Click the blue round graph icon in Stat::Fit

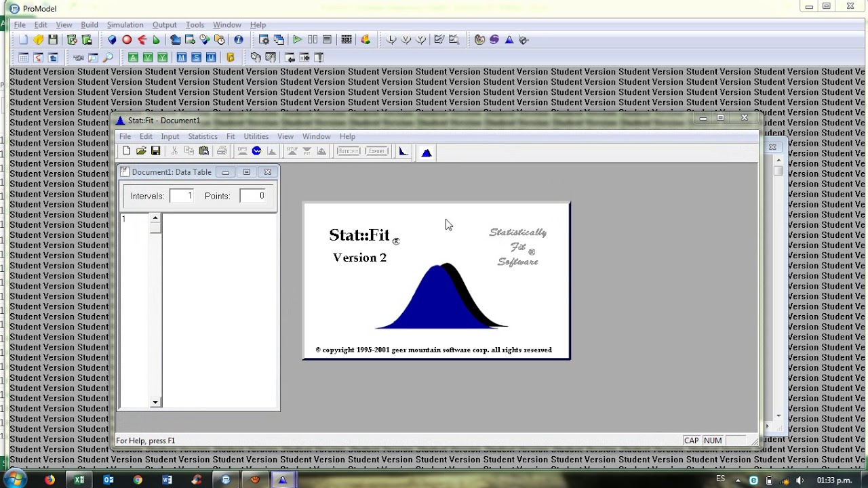256,151
